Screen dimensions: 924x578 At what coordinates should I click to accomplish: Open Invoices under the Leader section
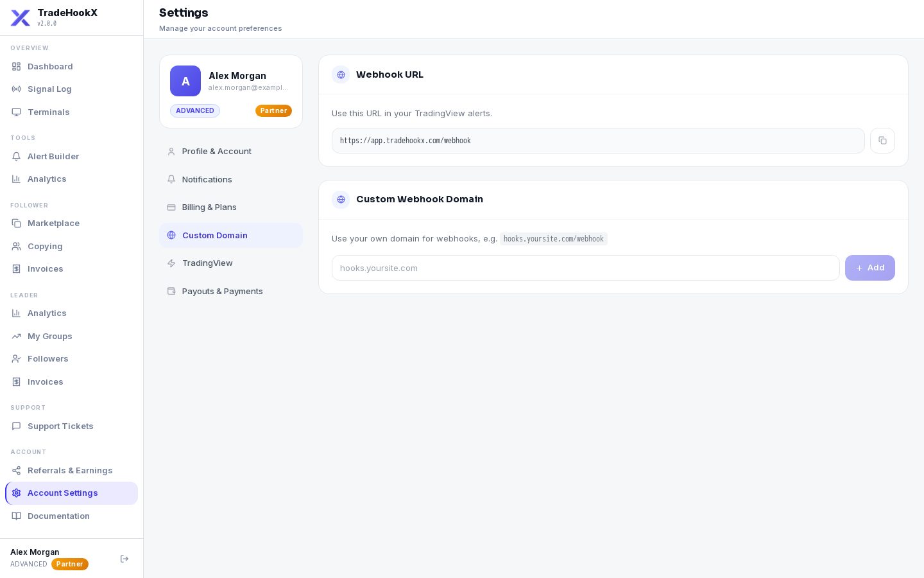[x=71, y=382]
